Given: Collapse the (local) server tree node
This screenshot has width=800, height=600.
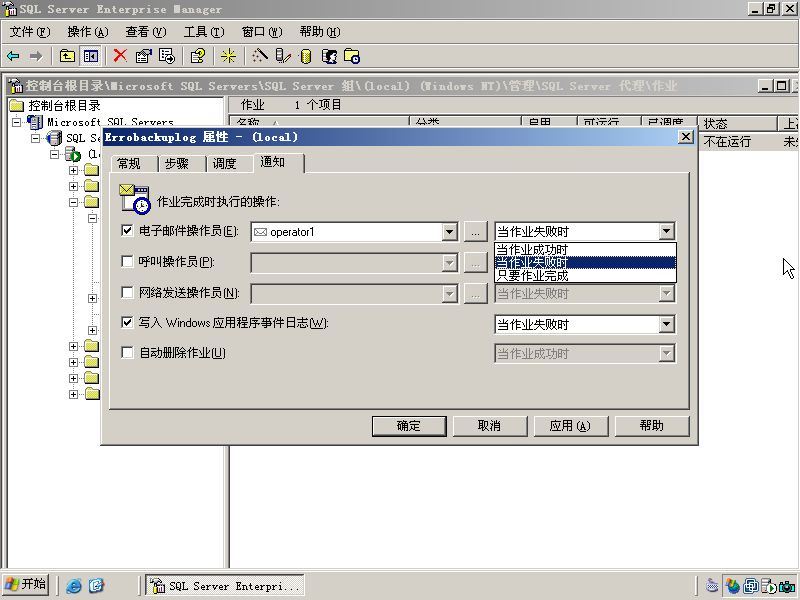Looking at the screenshot, I should point(54,154).
